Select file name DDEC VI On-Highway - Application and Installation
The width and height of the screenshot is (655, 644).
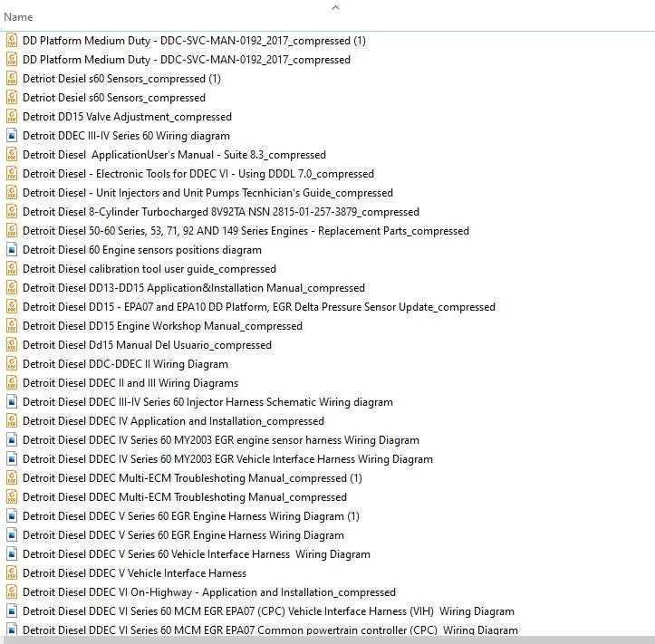click(x=211, y=592)
